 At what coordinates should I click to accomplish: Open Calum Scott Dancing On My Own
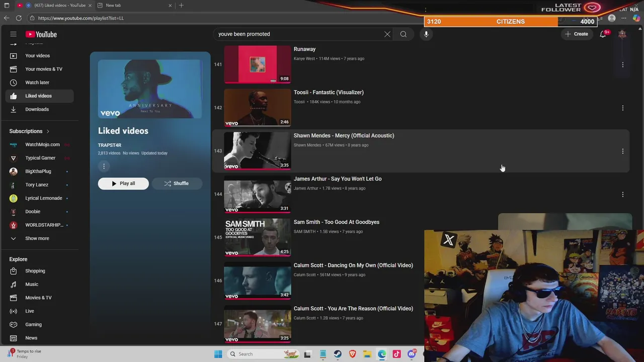(x=353, y=265)
